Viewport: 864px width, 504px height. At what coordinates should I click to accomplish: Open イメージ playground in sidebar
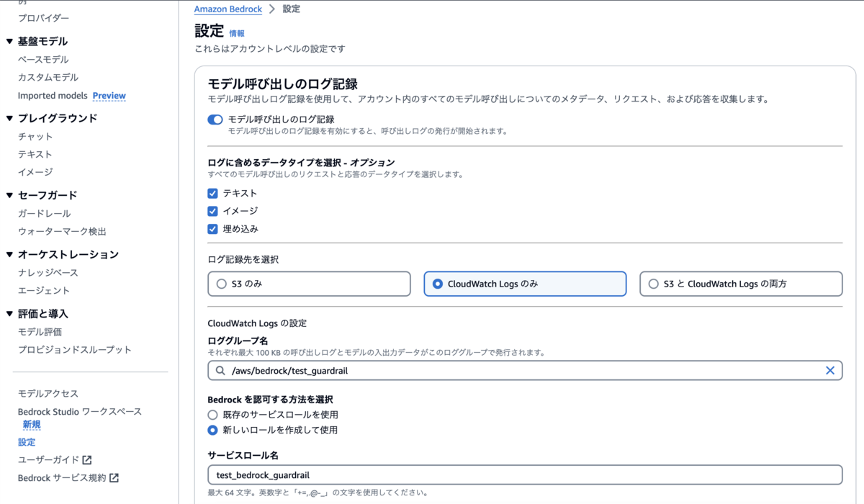[x=35, y=172]
